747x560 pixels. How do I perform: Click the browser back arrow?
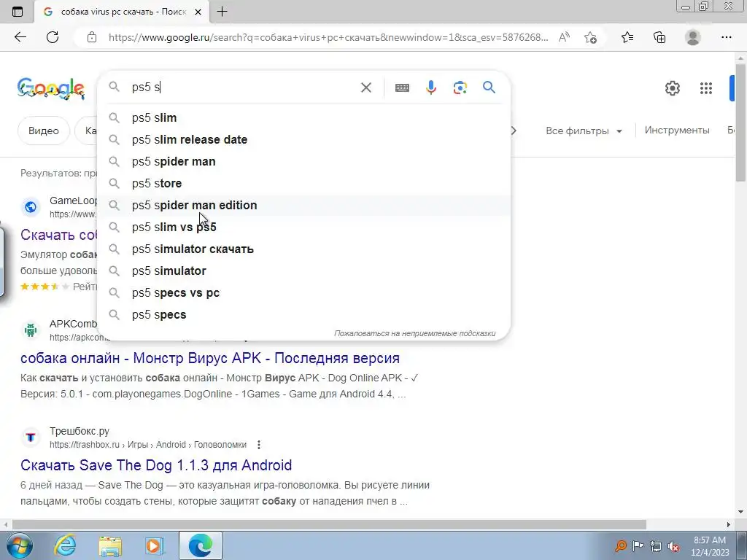(20, 37)
